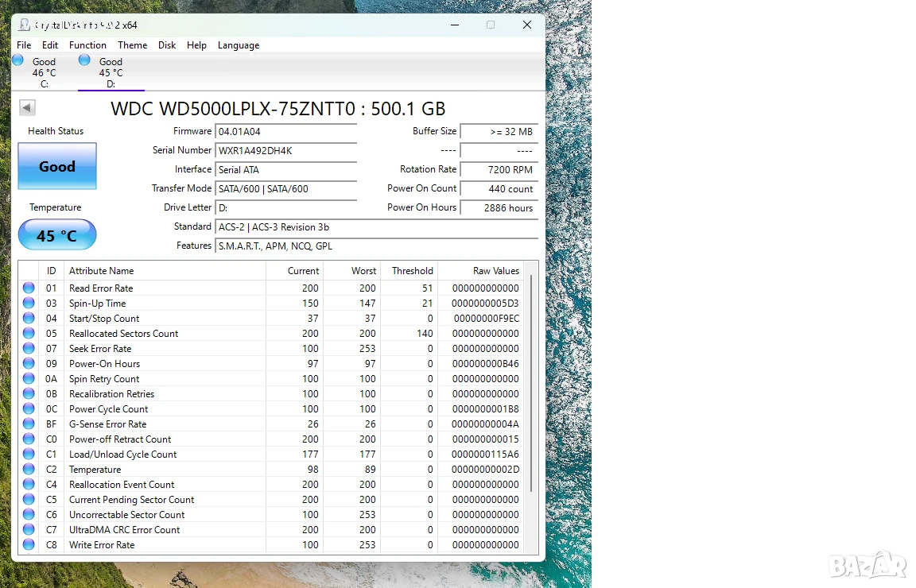The image size is (916, 588).
Task: Click the Raw Values column header
Action: [496, 271]
